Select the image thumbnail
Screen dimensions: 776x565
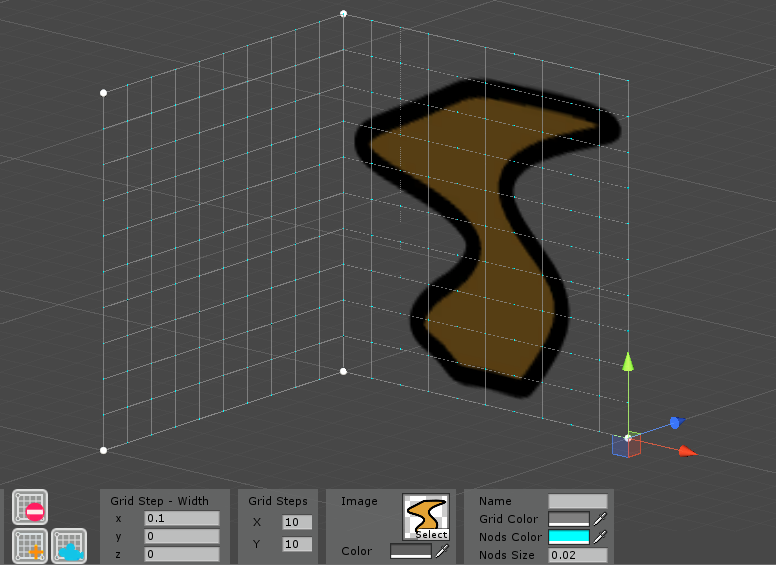pyautogui.click(x=426, y=517)
